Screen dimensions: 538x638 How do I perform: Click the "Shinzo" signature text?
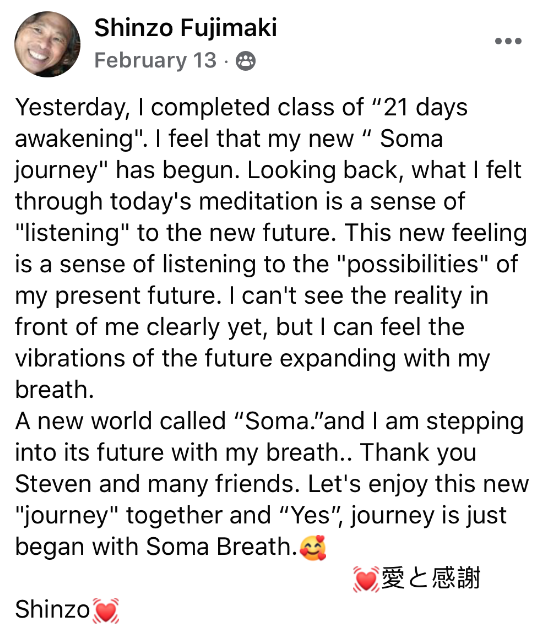52,610
